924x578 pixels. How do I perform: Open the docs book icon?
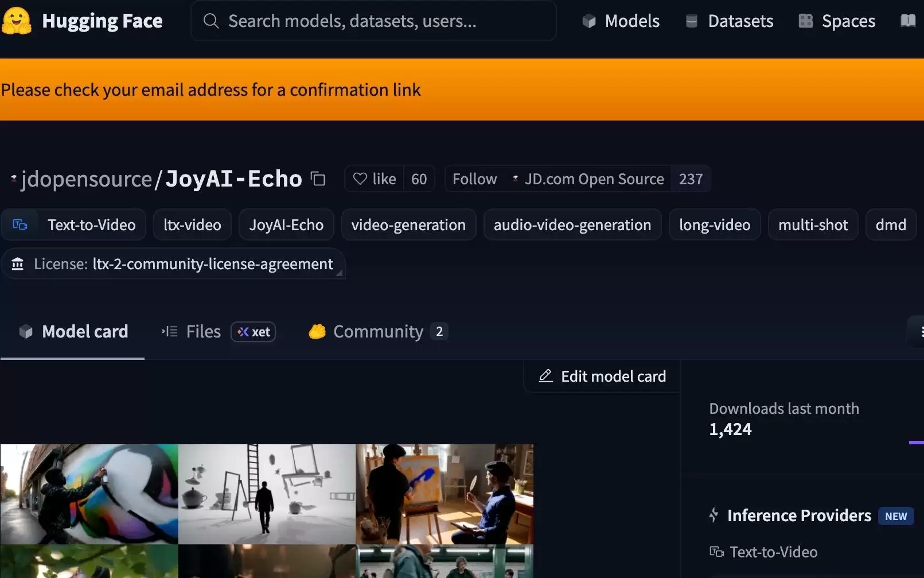coord(908,21)
